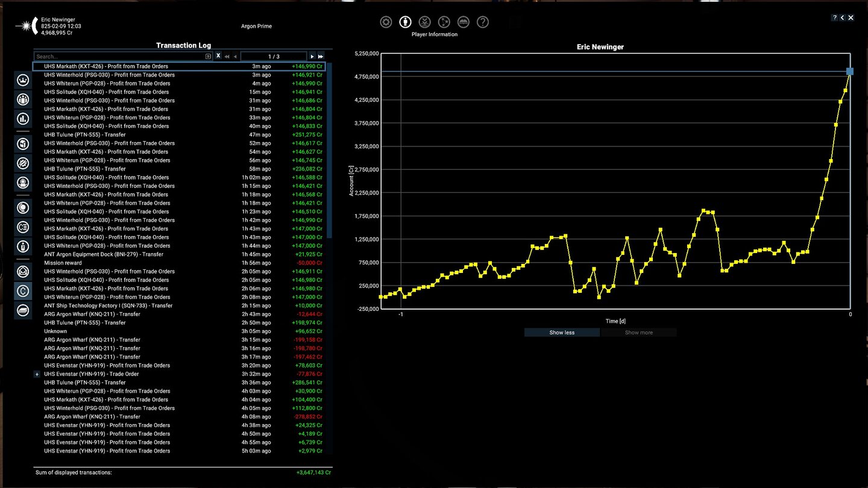Open the bar-chart statistics icon in sidebar
Image resolution: width=868 pixels, height=488 pixels.
(23, 119)
